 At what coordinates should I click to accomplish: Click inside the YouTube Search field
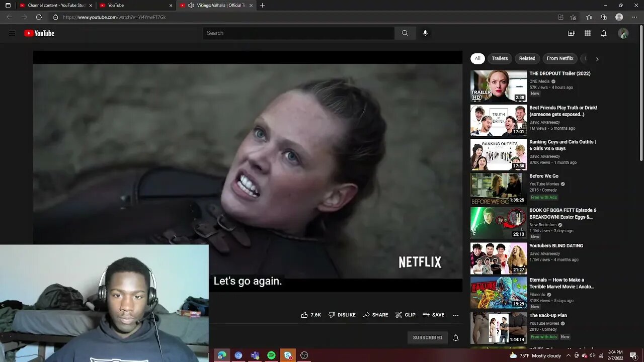(x=298, y=33)
